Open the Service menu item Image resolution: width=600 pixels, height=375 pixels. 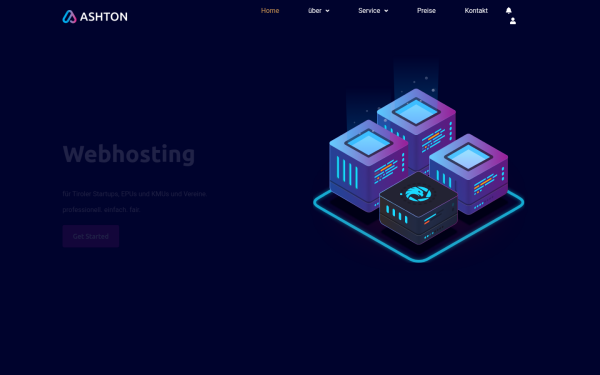click(x=369, y=11)
